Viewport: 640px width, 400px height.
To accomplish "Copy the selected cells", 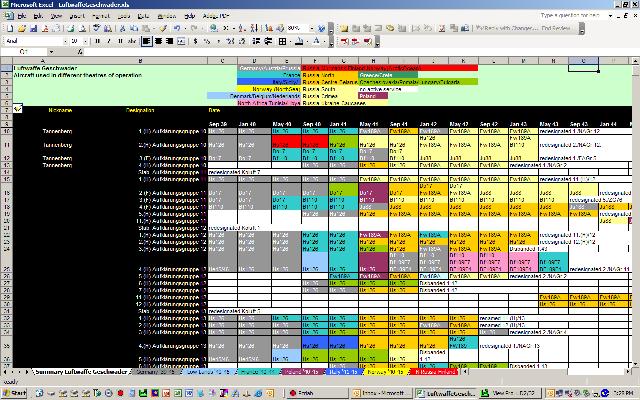I will tap(134, 28).
